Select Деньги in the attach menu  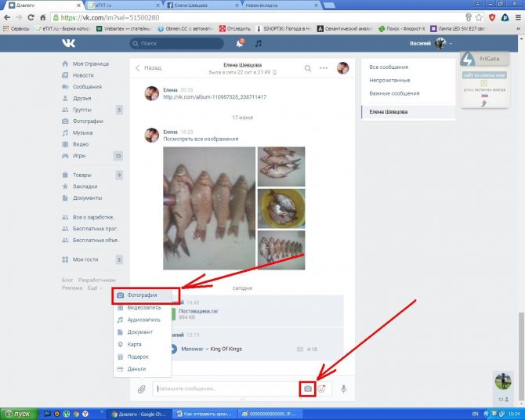143,369
